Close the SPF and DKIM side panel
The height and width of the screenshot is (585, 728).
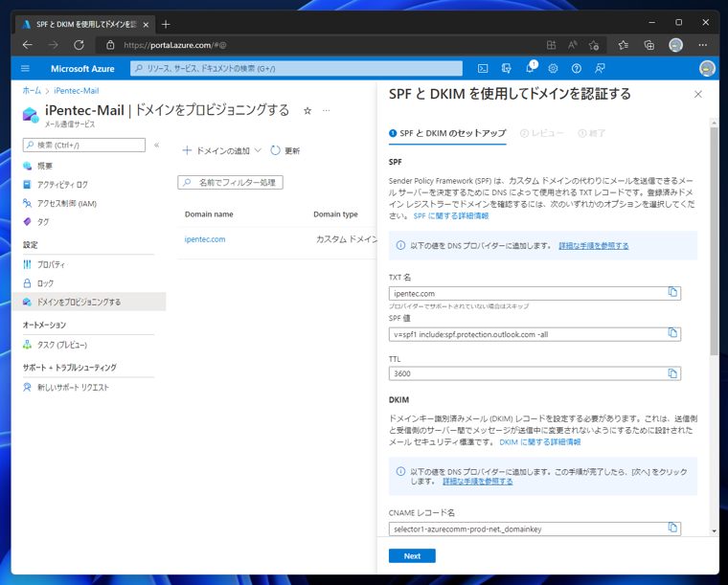tap(697, 94)
